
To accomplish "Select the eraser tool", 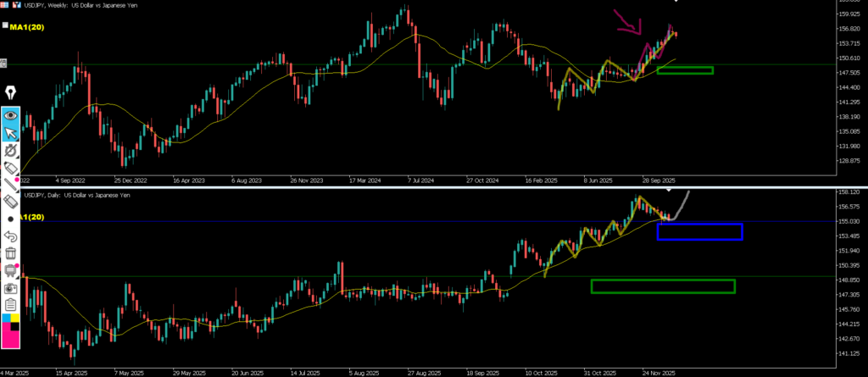I will coord(11,201).
